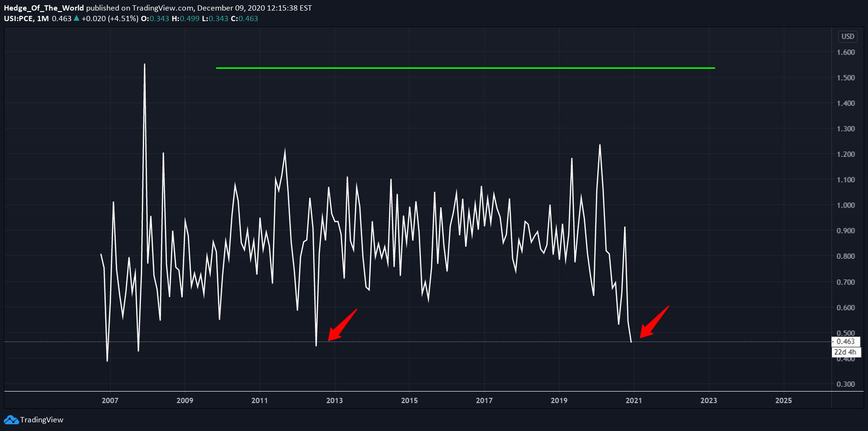868x431 pixels.
Task: Click the 1.100 price axis label
Action: pyautogui.click(x=846, y=179)
